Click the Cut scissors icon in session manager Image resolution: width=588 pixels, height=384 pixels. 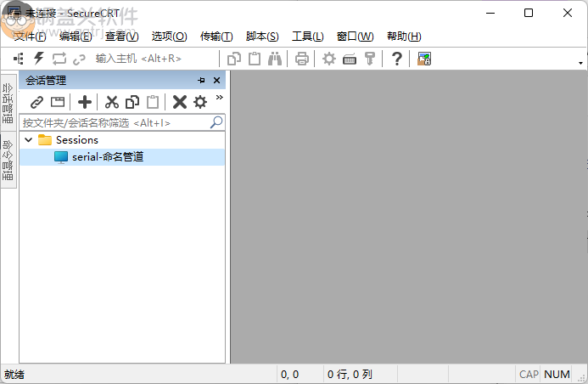112,102
